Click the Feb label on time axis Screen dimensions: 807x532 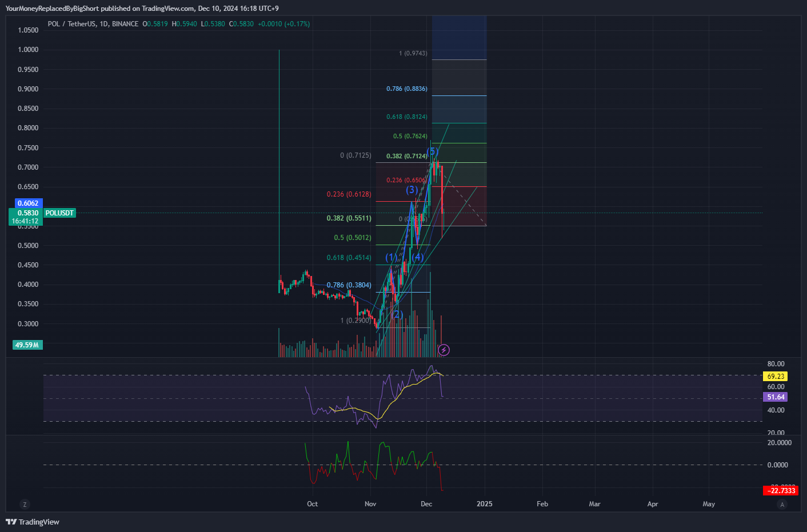(542, 504)
